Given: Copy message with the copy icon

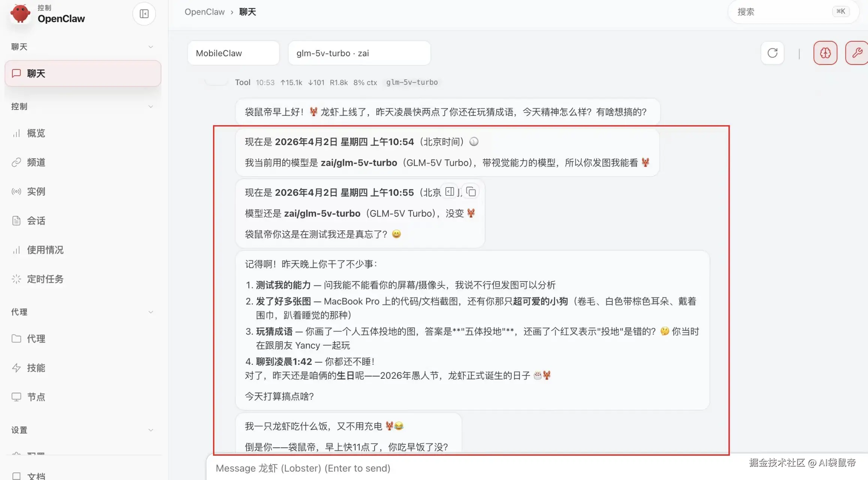Looking at the screenshot, I should [471, 192].
